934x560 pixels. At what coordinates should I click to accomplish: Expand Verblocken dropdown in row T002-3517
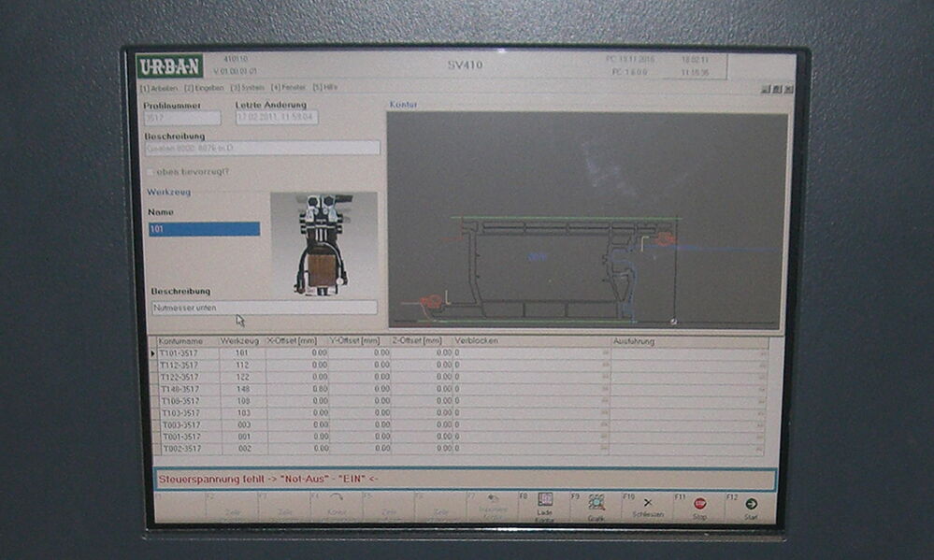604,450
